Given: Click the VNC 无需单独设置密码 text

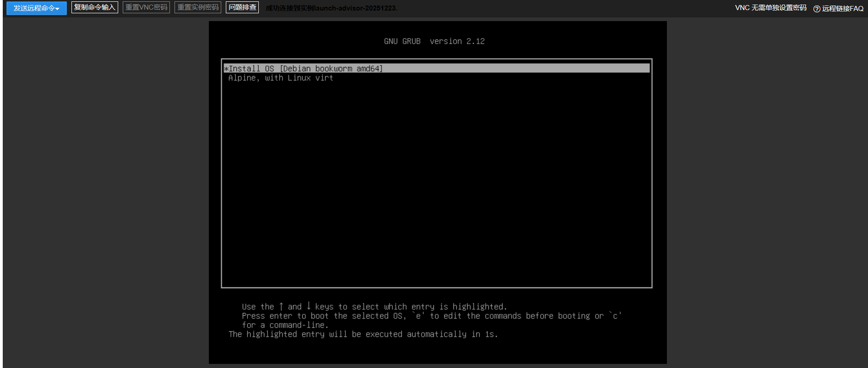Looking at the screenshot, I should [x=771, y=8].
